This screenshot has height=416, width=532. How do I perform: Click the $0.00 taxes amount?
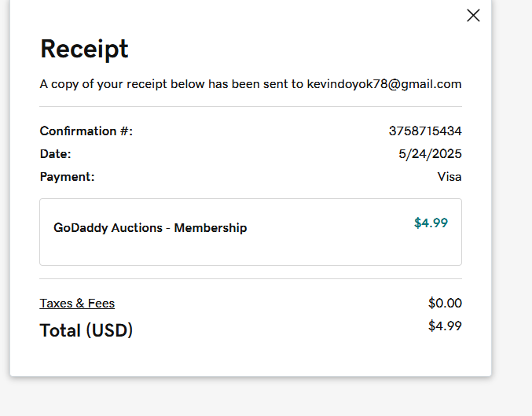click(445, 303)
